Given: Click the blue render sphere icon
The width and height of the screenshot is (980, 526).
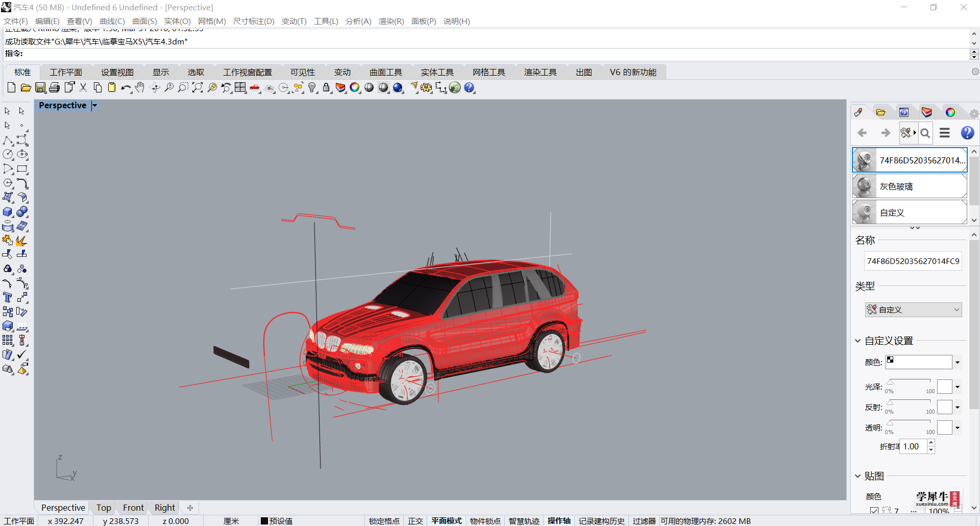Looking at the screenshot, I should tap(398, 88).
